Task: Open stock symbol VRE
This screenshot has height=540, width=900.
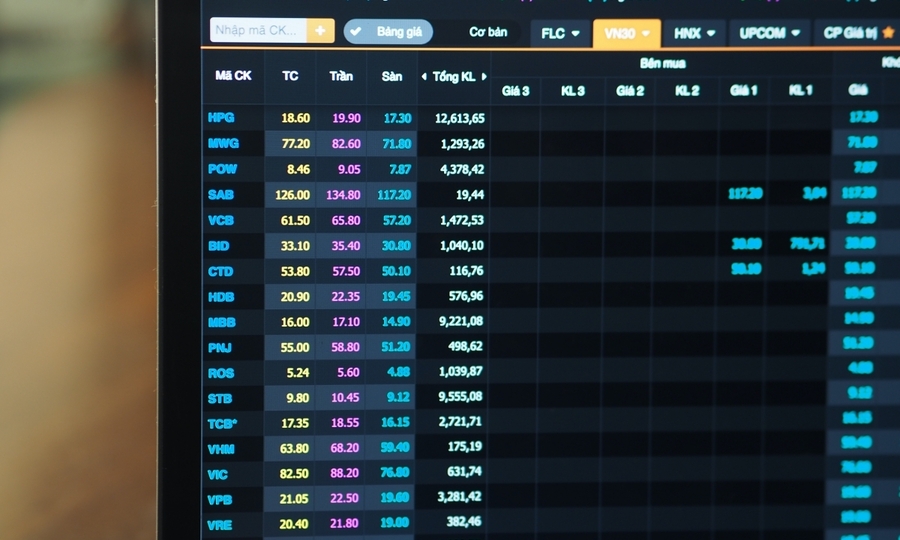Action: point(220,525)
